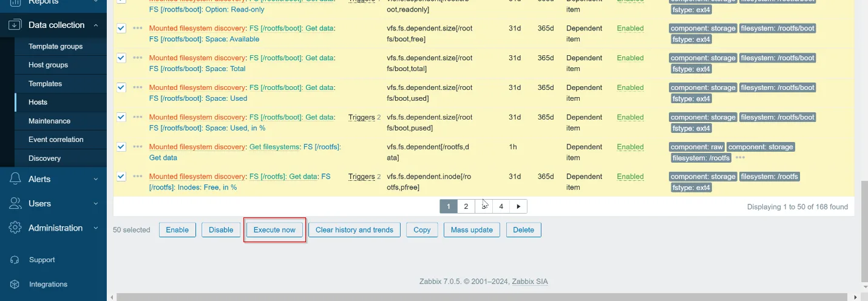This screenshot has width=868, height=301.
Task: Click the Users people icon
Action: [15, 203]
